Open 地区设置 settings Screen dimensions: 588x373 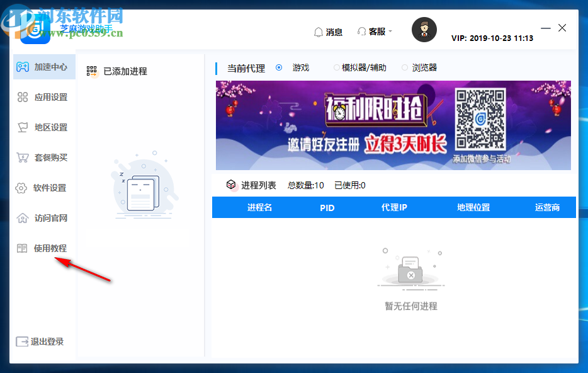pos(42,127)
